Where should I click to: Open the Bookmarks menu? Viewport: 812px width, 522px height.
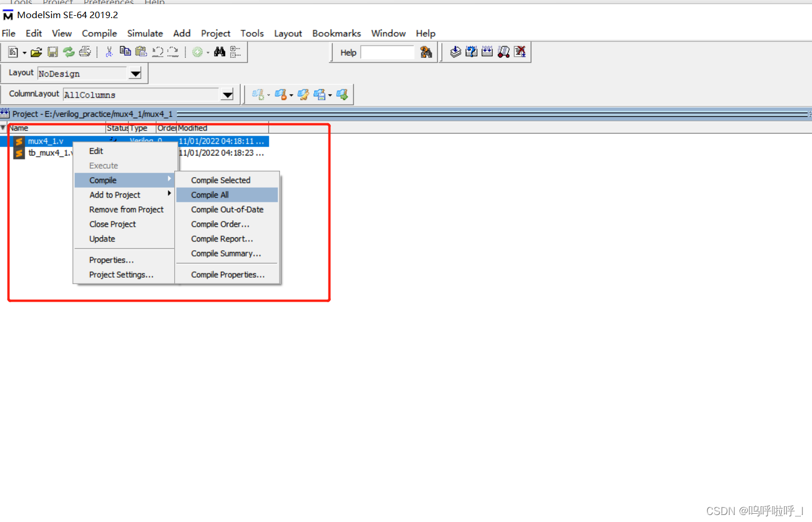click(x=337, y=33)
